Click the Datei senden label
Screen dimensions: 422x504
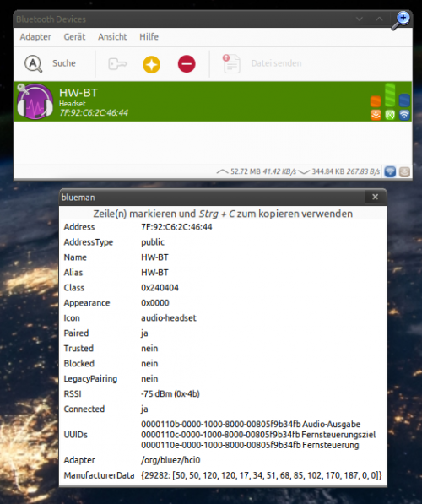(x=276, y=63)
